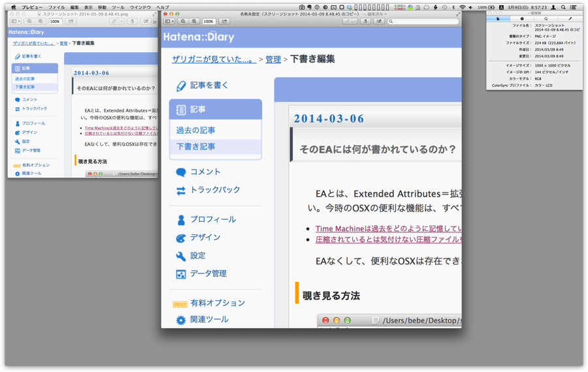The image size is (588, 372).
Task: Click the battery status in menu bar
Action: pos(486,7)
